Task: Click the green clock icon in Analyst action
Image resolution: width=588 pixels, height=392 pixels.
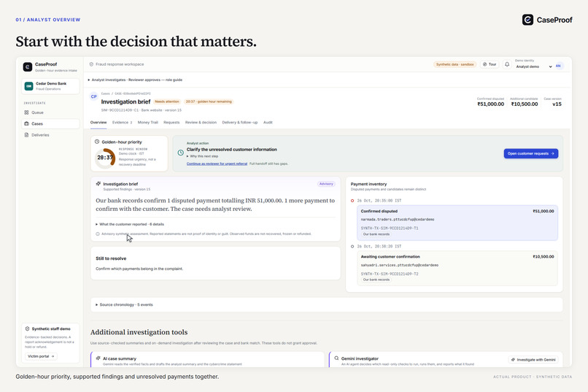Action: 180,153
